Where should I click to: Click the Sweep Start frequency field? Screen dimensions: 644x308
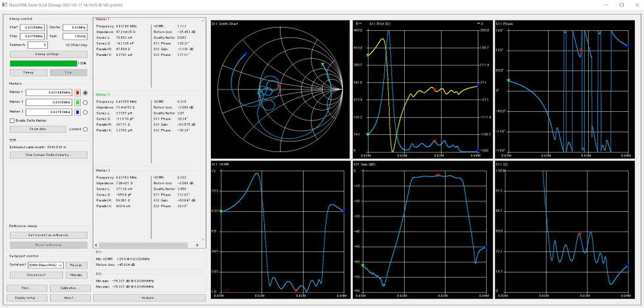pos(34,27)
